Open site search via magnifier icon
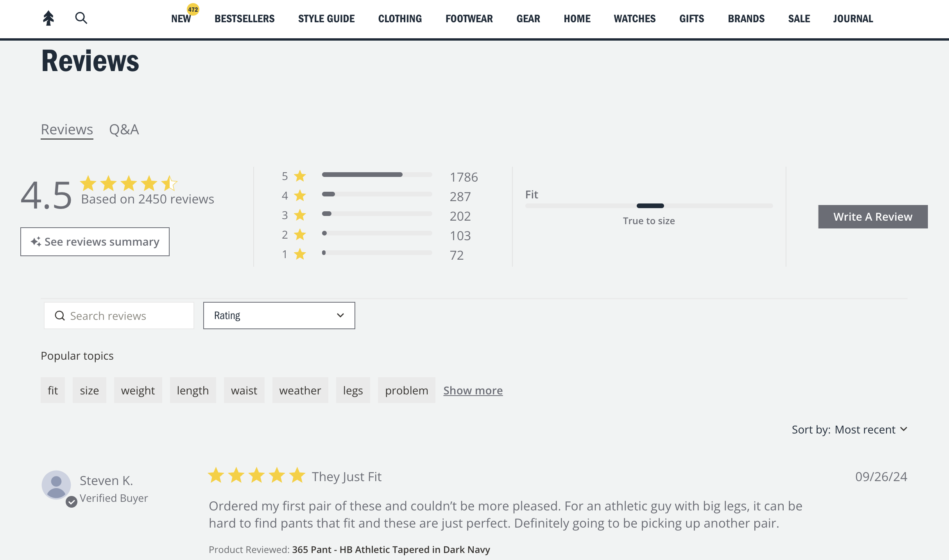Image resolution: width=949 pixels, height=560 pixels. 81,18
